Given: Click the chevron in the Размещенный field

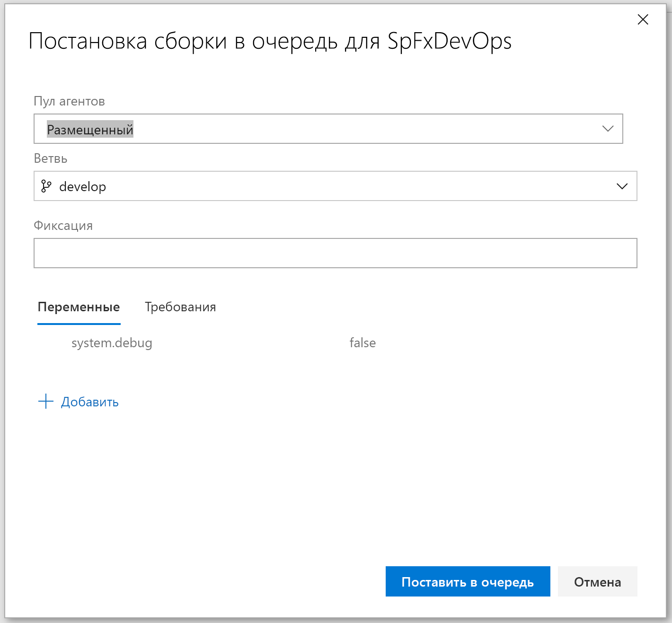Looking at the screenshot, I should click(608, 129).
